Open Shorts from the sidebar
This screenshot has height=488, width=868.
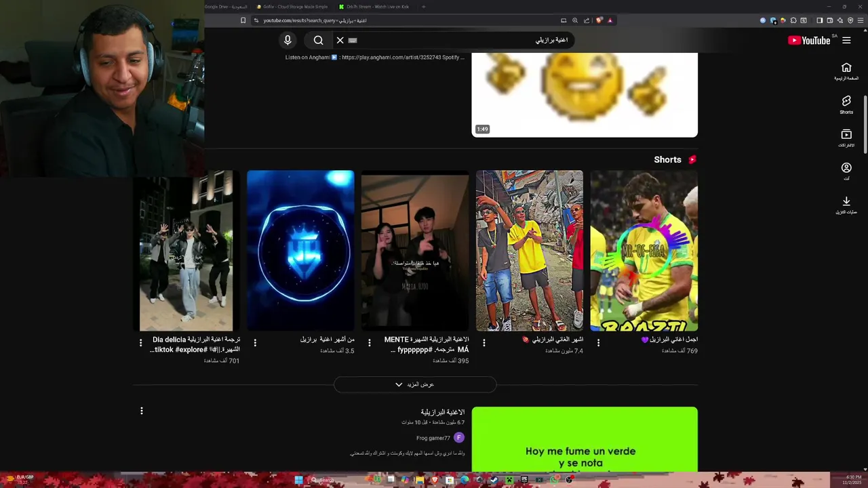tap(846, 104)
